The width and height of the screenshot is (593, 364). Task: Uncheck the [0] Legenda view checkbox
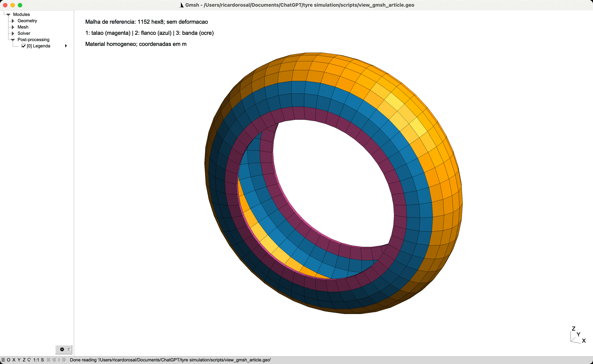pos(24,46)
